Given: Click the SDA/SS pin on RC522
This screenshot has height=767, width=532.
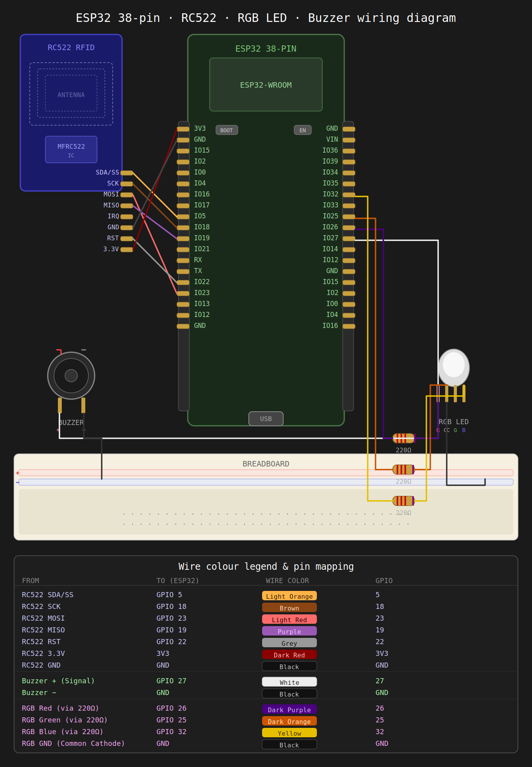Looking at the screenshot, I should (x=127, y=173).
